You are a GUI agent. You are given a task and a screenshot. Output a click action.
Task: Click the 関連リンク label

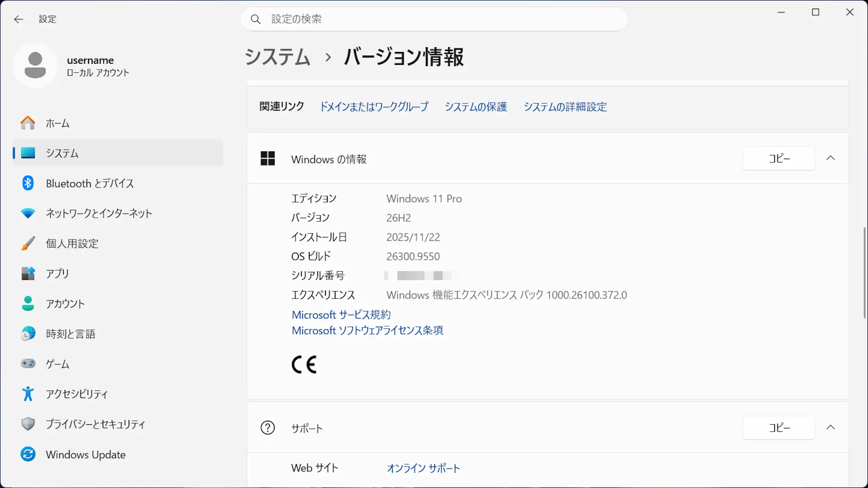point(282,107)
